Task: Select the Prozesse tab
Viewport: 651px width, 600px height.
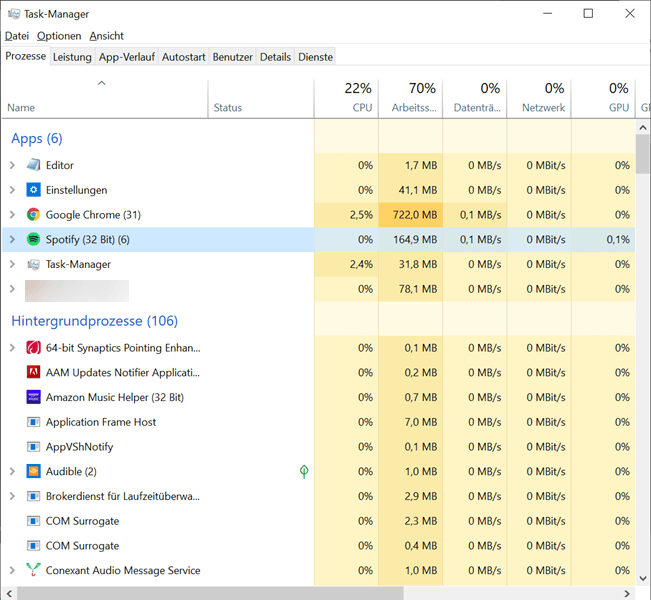Action: coord(26,56)
